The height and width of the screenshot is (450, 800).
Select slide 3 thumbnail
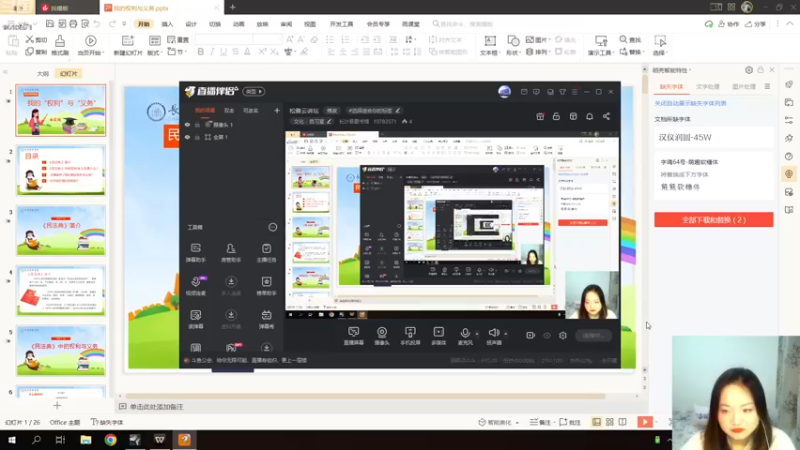[x=61, y=230]
